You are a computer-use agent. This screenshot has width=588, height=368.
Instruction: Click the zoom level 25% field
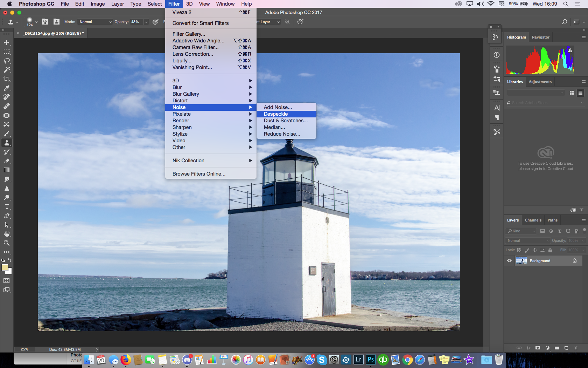pos(25,349)
